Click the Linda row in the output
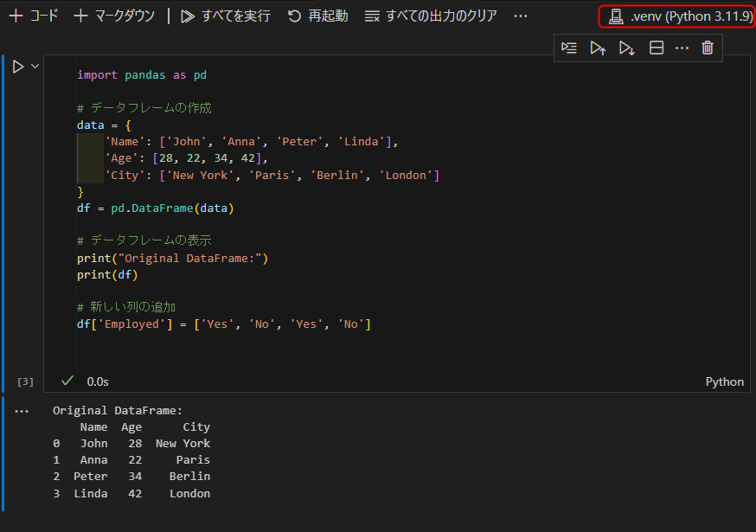756x532 pixels. click(131, 493)
